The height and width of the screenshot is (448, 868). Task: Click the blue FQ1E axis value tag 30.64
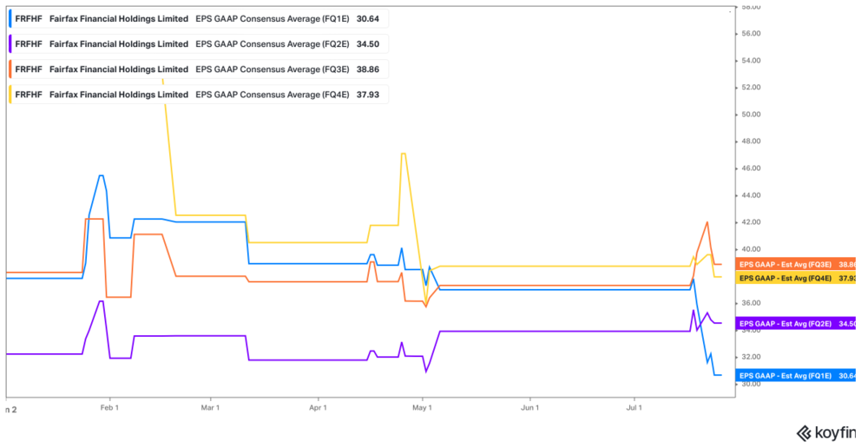795,375
